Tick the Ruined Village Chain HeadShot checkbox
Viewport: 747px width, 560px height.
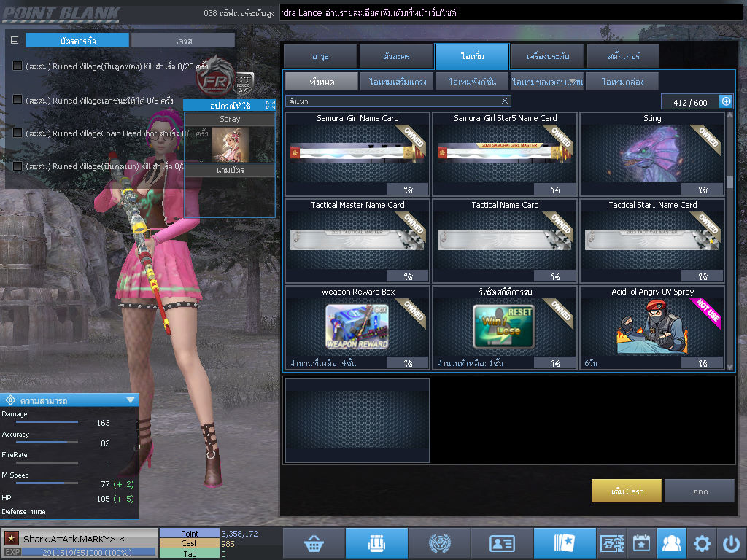pyautogui.click(x=18, y=133)
